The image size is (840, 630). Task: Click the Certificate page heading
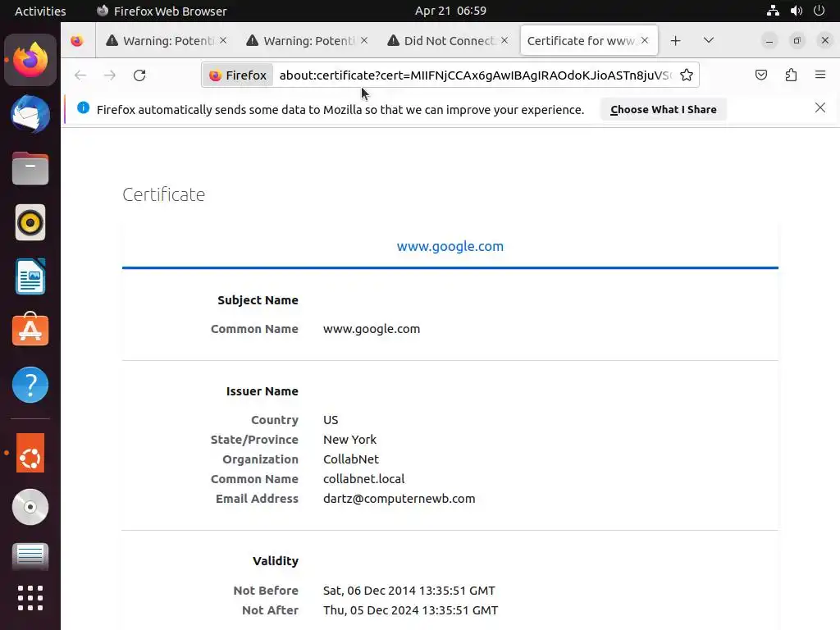(163, 194)
